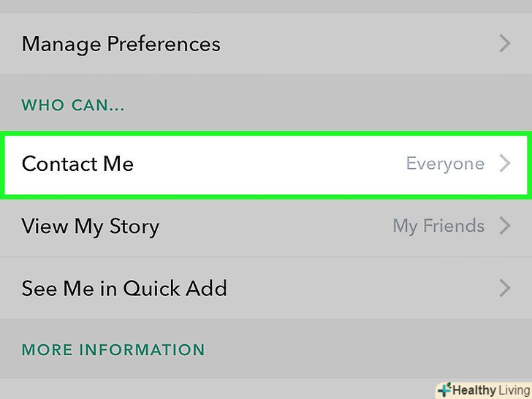Change the My Friends story setting value

coord(438,226)
